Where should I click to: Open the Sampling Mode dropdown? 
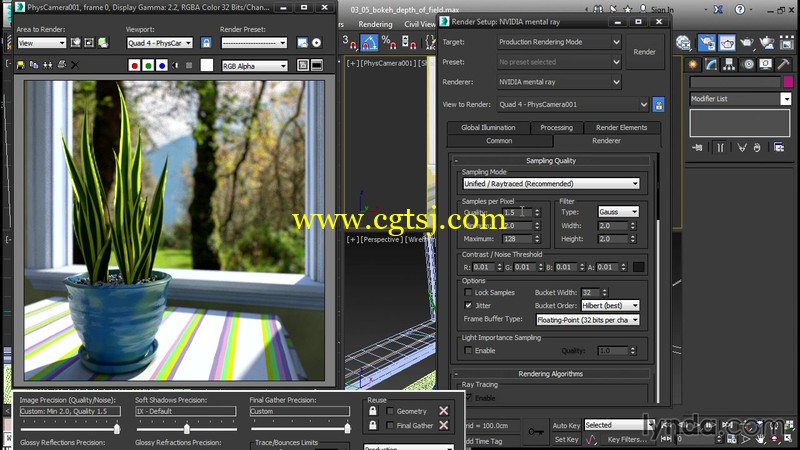click(x=551, y=184)
